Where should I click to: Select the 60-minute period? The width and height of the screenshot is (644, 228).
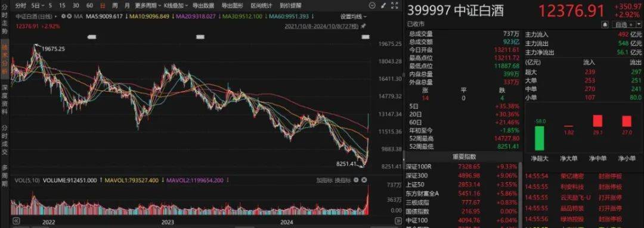click(89, 6)
